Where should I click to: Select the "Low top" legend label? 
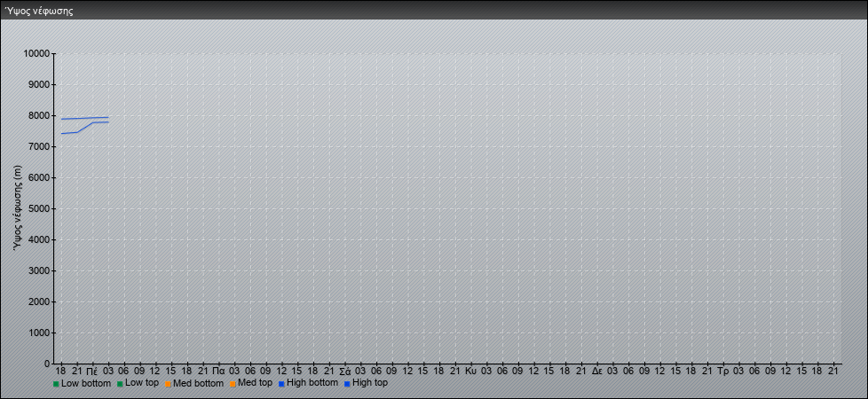tap(142, 382)
